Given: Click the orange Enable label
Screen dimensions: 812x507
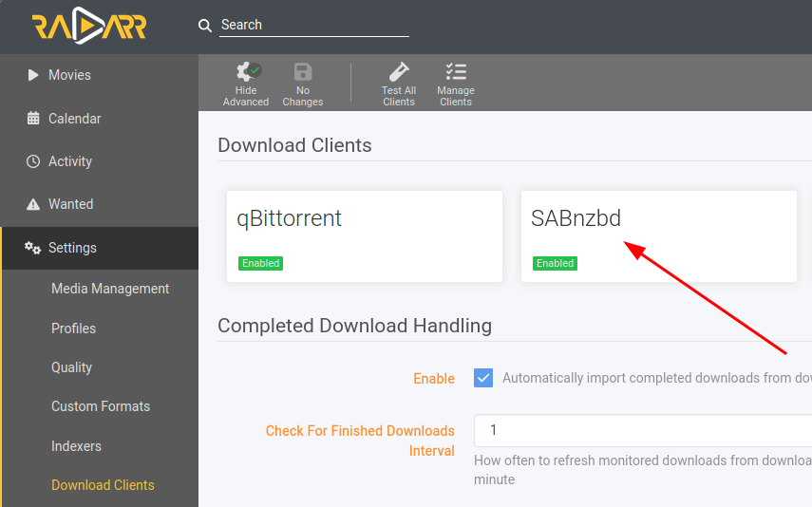Looking at the screenshot, I should (x=434, y=379).
